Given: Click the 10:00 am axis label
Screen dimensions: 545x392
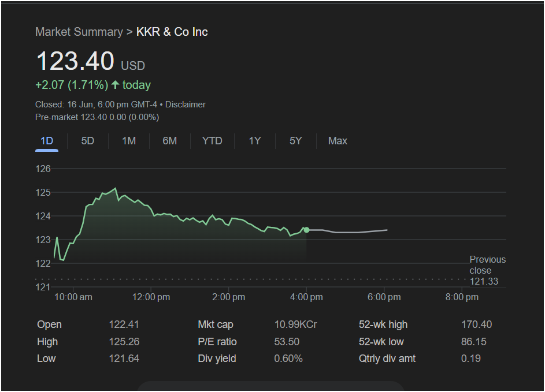Looking at the screenshot, I should (73, 297).
